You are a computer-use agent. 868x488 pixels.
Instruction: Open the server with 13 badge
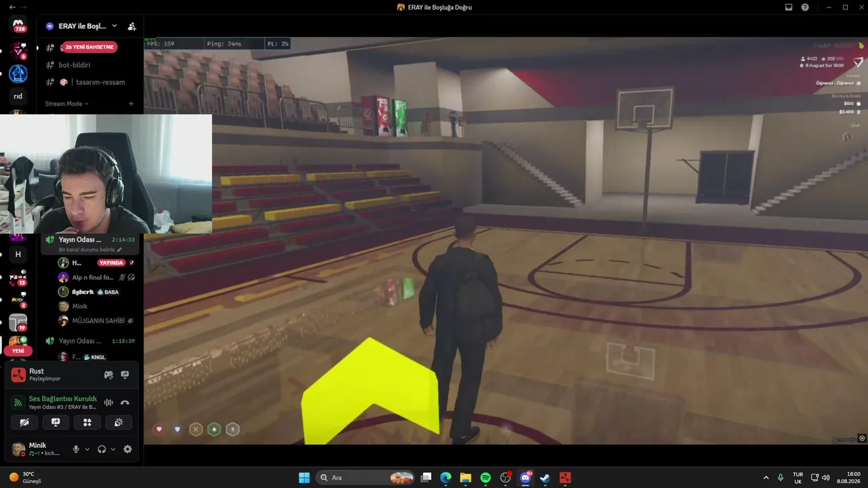[18, 277]
